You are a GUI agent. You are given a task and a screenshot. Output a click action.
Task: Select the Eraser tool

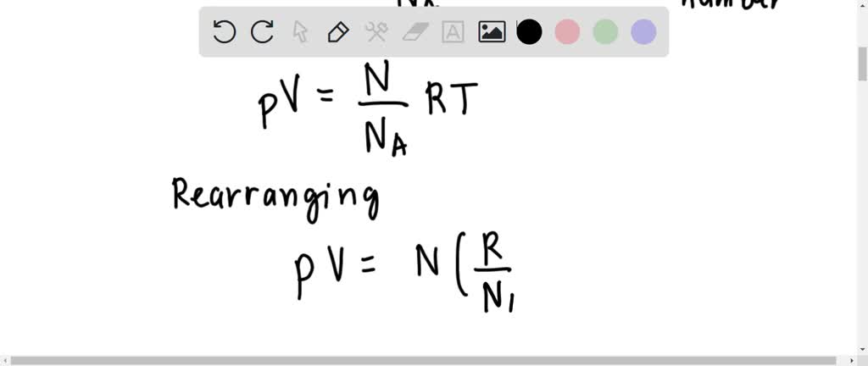coord(415,32)
